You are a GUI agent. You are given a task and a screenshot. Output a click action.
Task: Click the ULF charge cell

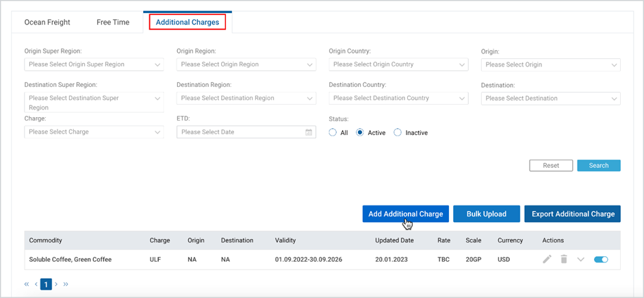(x=155, y=260)
